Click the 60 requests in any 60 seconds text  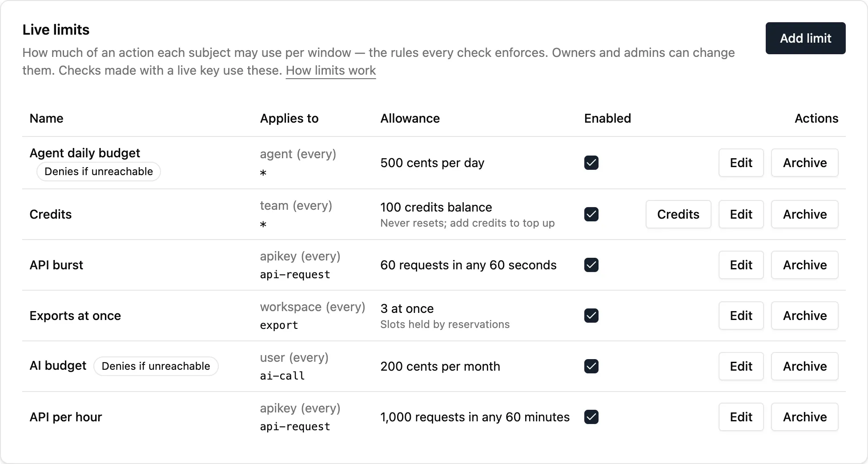pos(469,265)
